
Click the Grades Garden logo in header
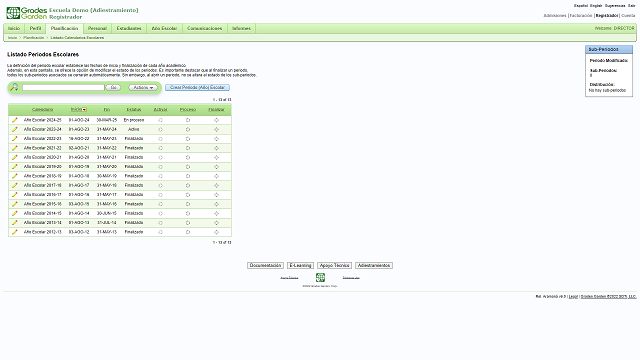(27, 13)
